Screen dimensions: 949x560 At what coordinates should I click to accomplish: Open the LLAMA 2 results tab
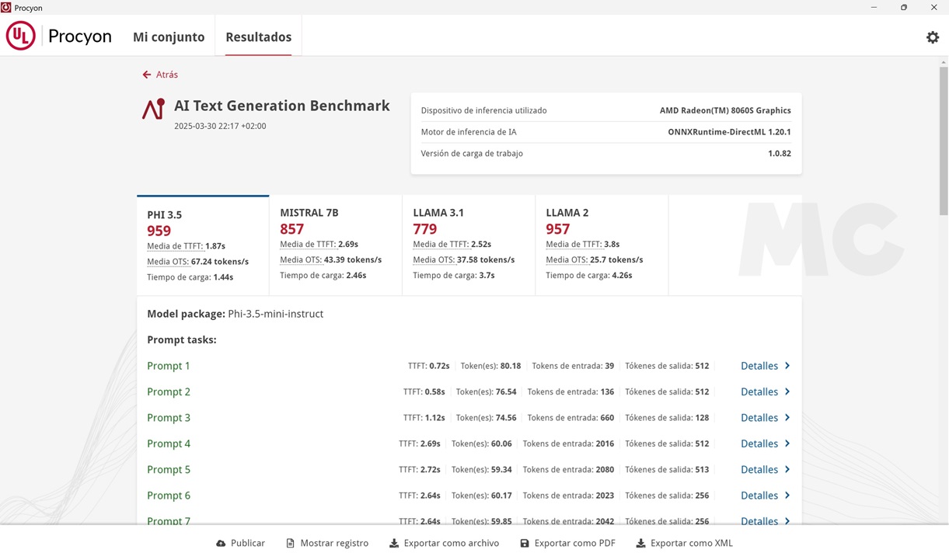(x=601, y=244)
